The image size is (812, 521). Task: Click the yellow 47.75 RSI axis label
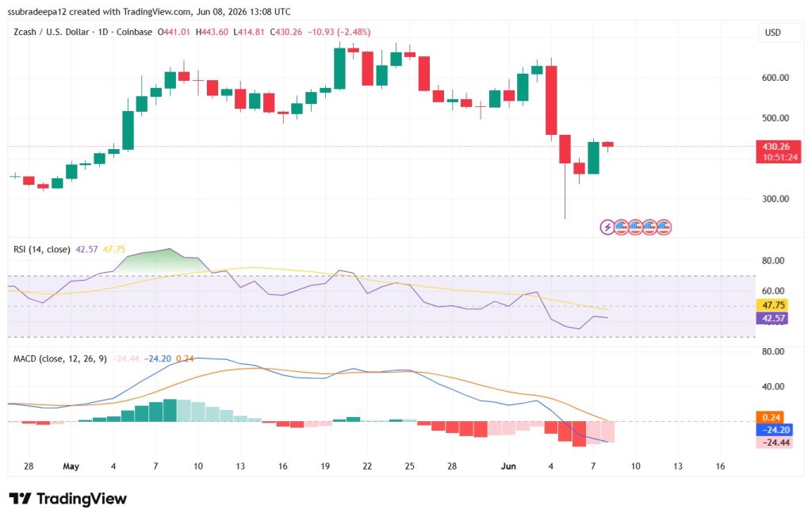[x=772, y=305]
